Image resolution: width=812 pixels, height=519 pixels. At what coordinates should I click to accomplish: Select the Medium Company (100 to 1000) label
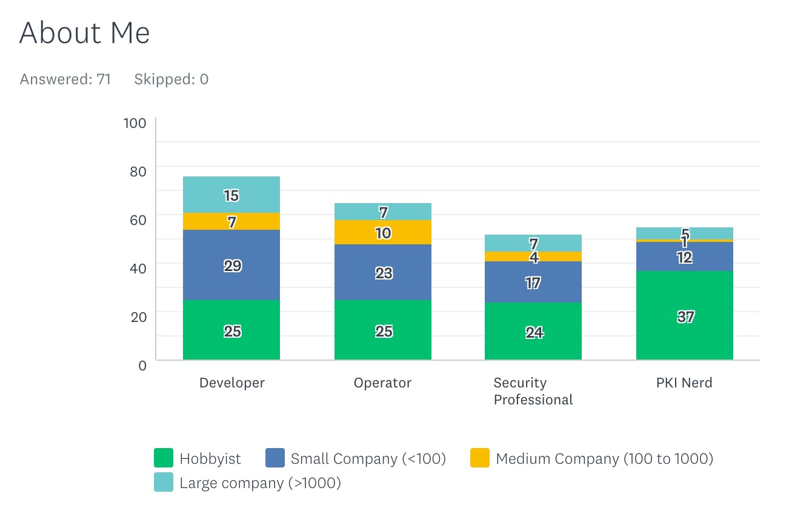tap(604, 459)
